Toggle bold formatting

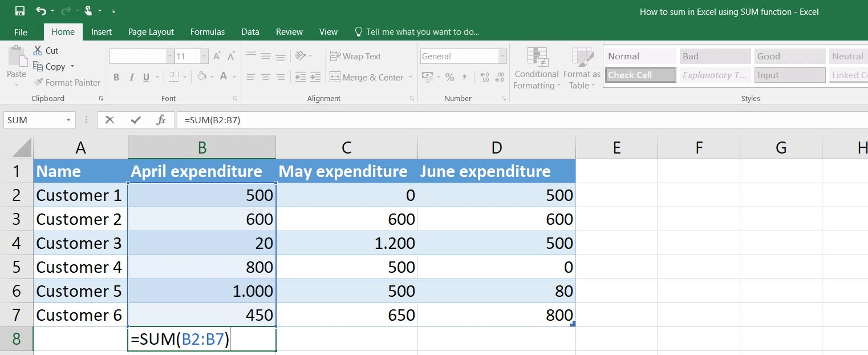pyautogui.click(x=116, y=76)
